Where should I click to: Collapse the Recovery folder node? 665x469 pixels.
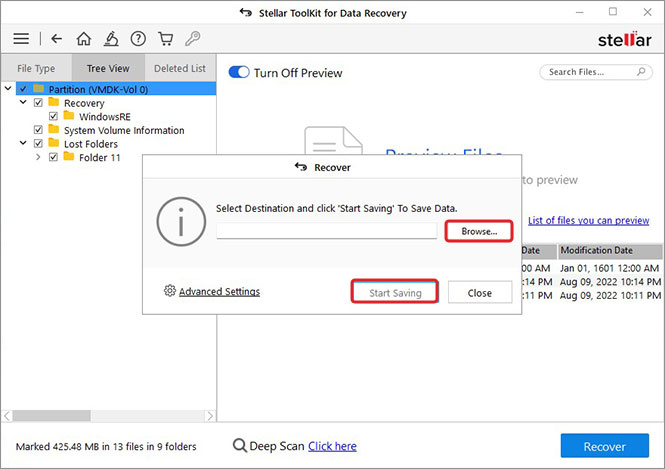[23, 102]
